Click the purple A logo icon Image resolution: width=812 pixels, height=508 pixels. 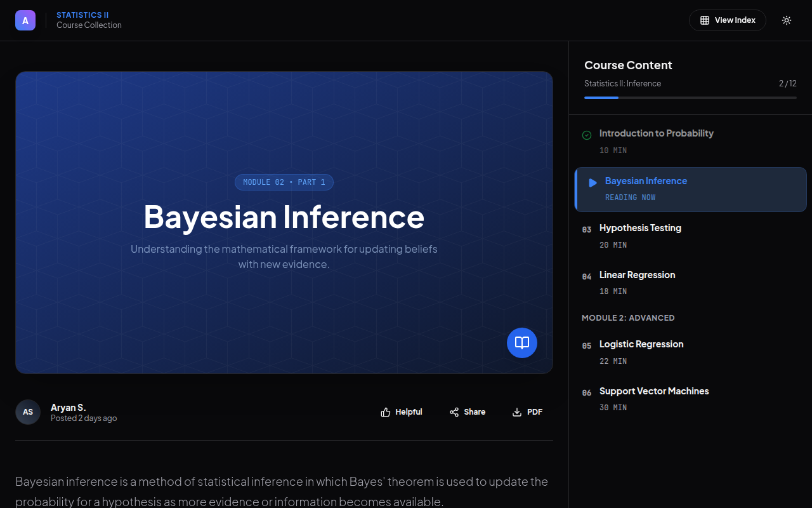25,20
